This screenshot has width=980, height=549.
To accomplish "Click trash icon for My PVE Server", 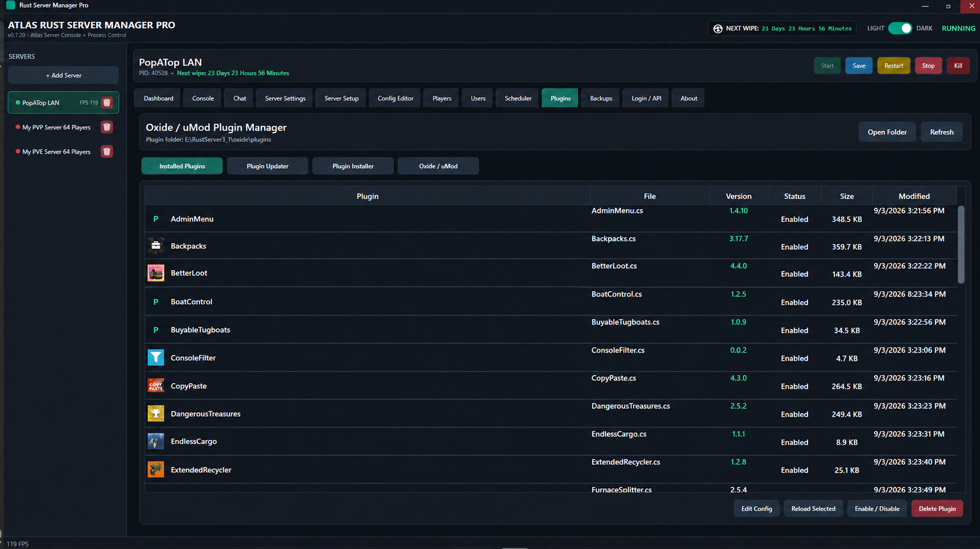I will (106, 152).
